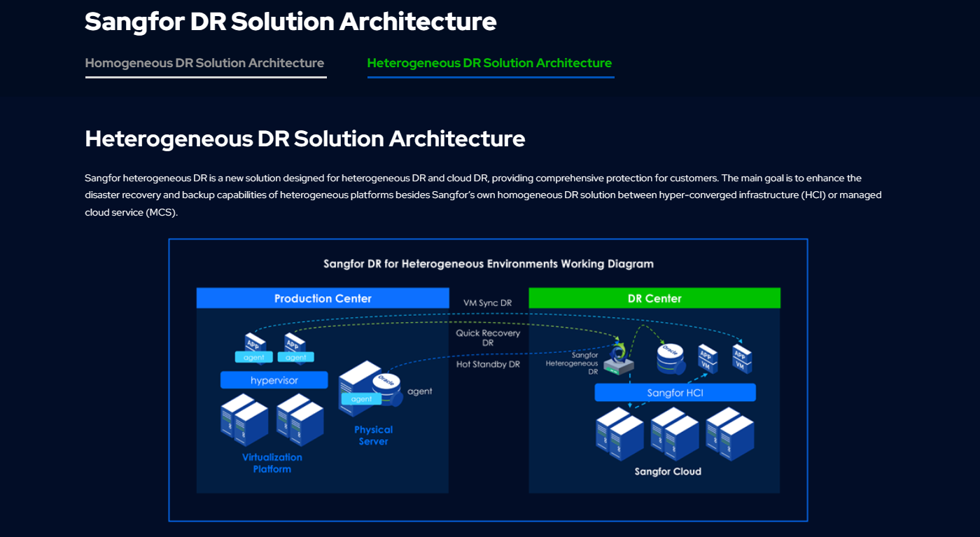
Task: Click the VM Sync DR label
Action: (487, 303)
